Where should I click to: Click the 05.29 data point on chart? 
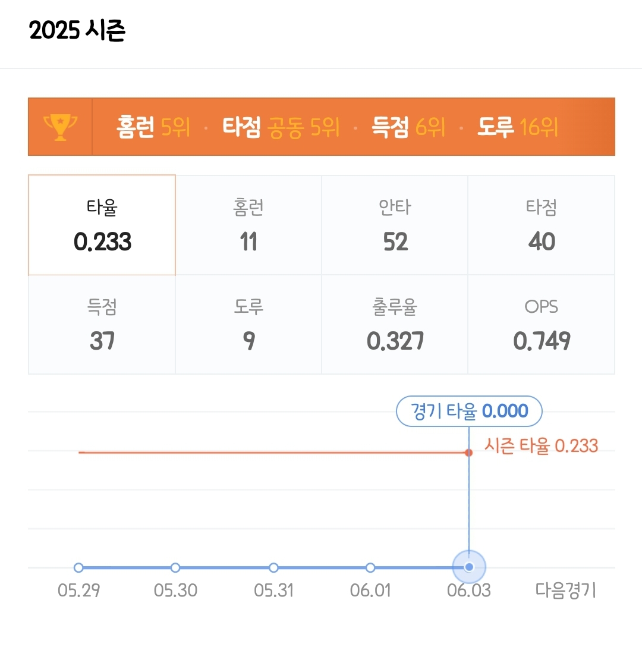78,567
